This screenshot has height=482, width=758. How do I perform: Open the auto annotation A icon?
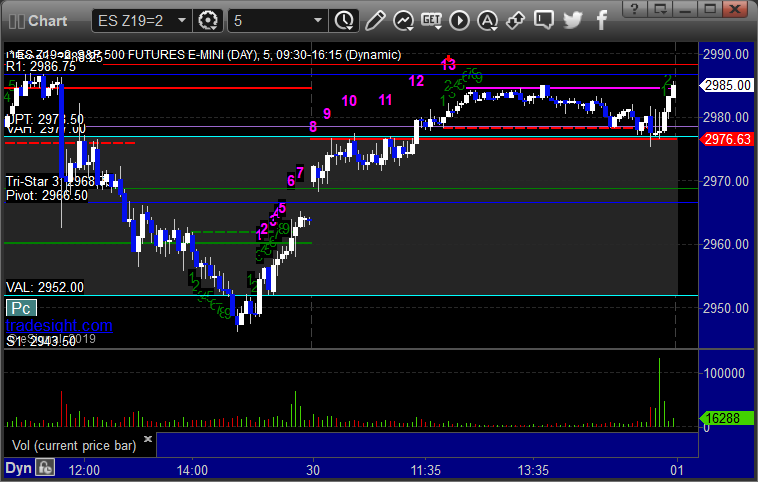coord(487,21)
